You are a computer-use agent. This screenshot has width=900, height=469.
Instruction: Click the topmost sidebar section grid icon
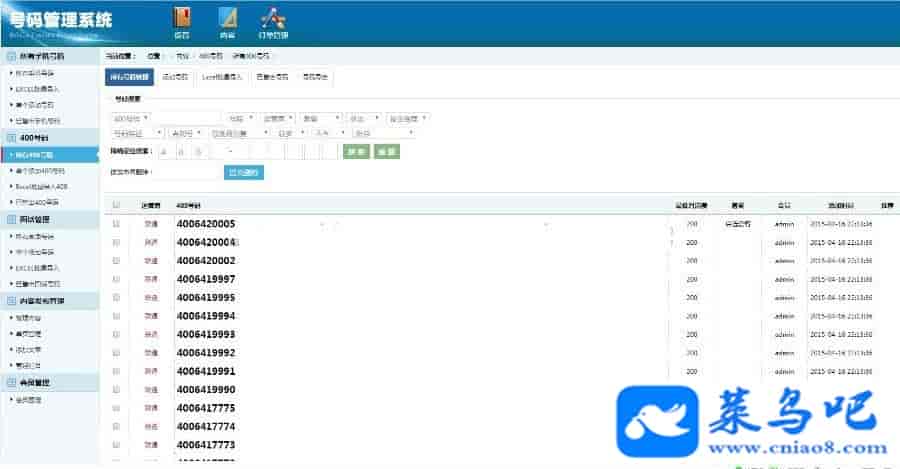click(11, 56)
